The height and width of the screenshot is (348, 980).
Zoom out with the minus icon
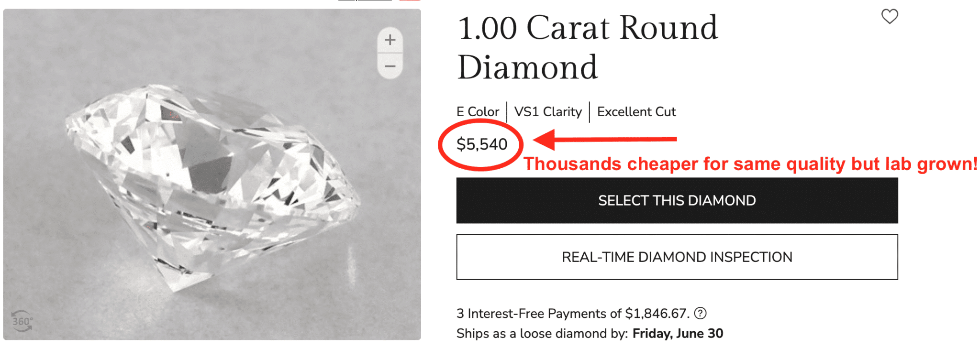tap(390, 66)
